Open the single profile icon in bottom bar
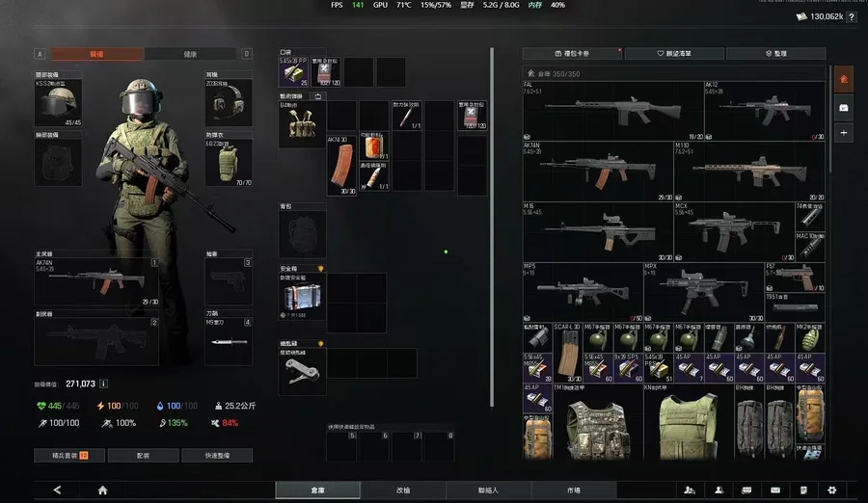The height and width of the screenshot is (503, 868). tap(719, 490)
